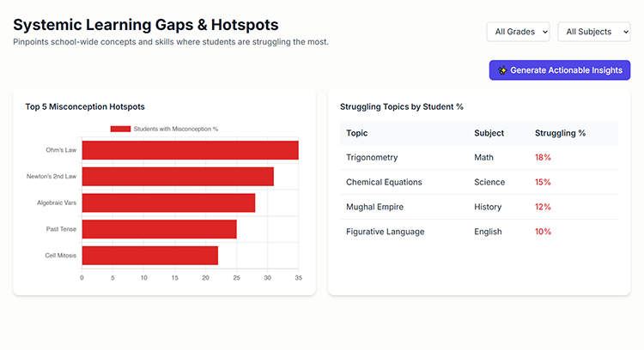Select the Chemical Equations topic row
The image size is (644, 350).
383,182
